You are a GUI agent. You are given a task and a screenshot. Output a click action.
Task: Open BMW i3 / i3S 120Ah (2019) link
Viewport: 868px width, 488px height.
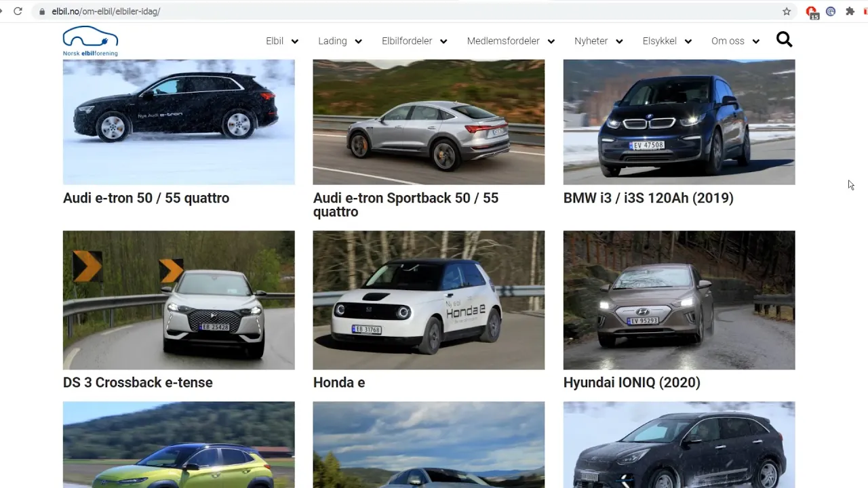[648, 198]
